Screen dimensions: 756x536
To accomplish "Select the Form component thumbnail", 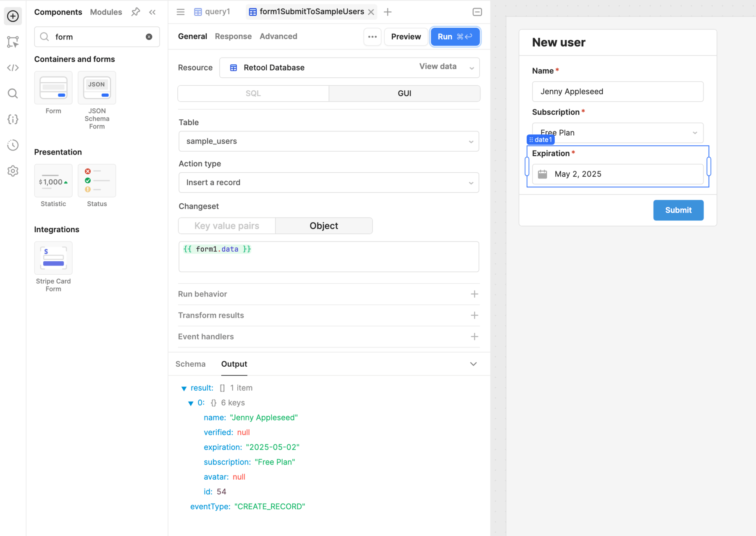I will pos(53,88).
